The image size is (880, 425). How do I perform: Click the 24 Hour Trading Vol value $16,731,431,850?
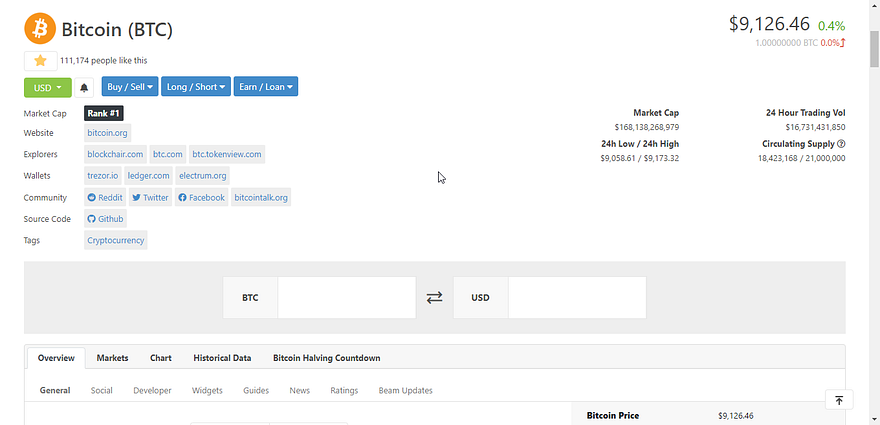815,127
